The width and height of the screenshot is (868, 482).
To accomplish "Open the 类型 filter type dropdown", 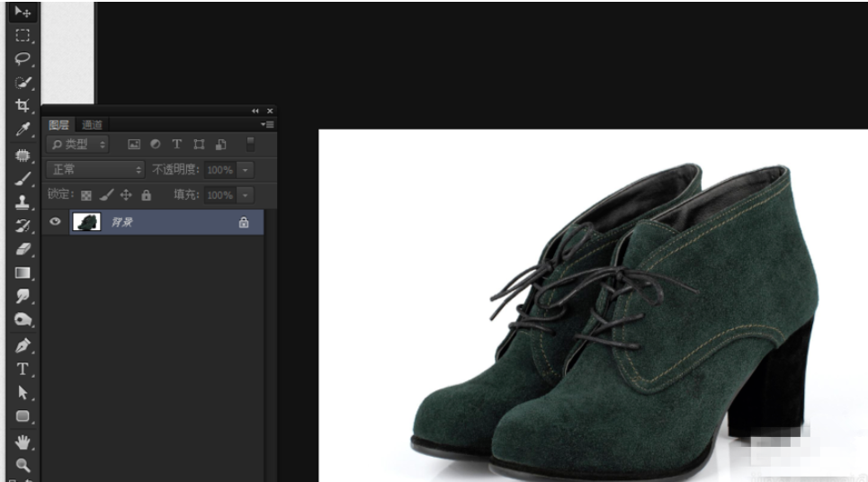I will coord(78,144).
